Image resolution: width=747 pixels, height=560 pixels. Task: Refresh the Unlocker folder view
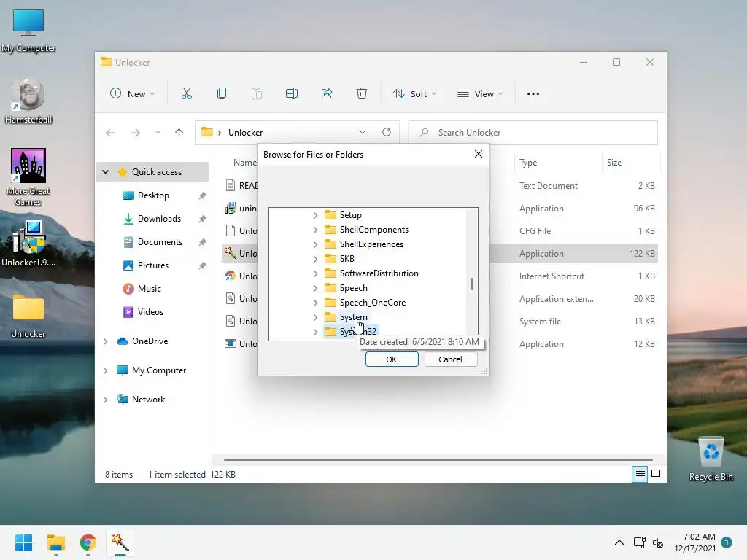(x=387, y=133)
